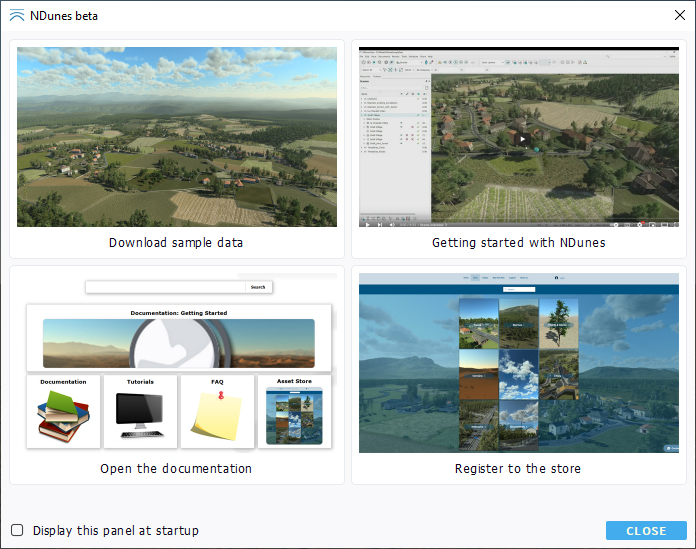Open the Documentation books icon
Viewport: 696px width, 549px height.
(63, 416)
